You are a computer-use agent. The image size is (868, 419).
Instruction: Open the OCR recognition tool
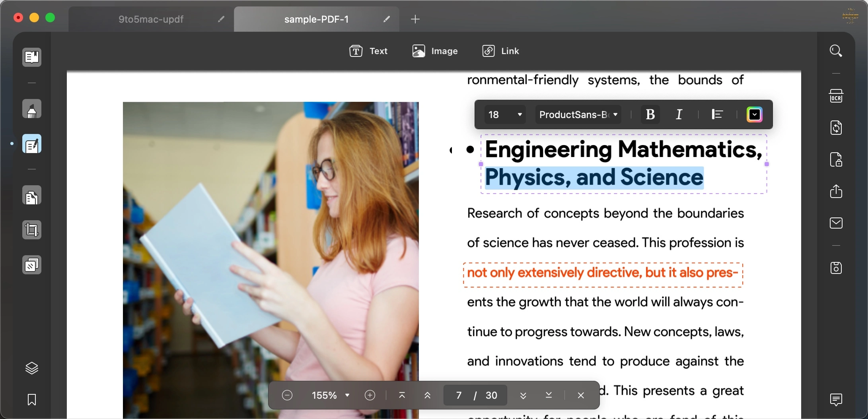tap(836, 96)
